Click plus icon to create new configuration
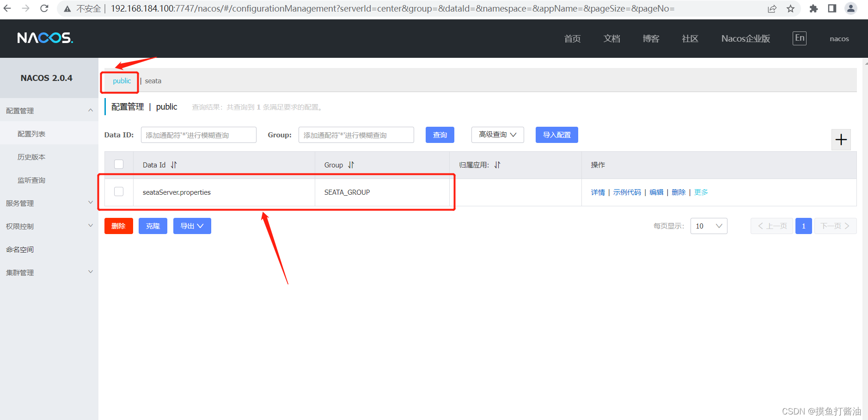This screenshot has width=868, height=420. 841,139
